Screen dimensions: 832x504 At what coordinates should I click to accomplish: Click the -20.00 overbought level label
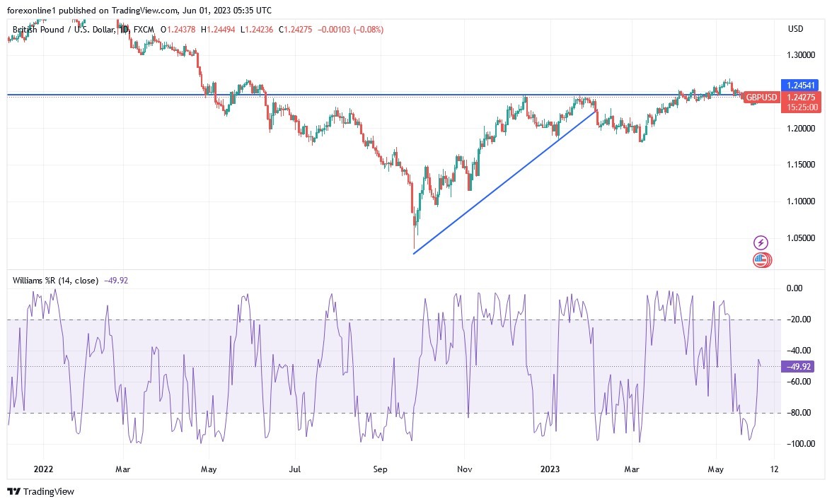click(x=799, y=320)
